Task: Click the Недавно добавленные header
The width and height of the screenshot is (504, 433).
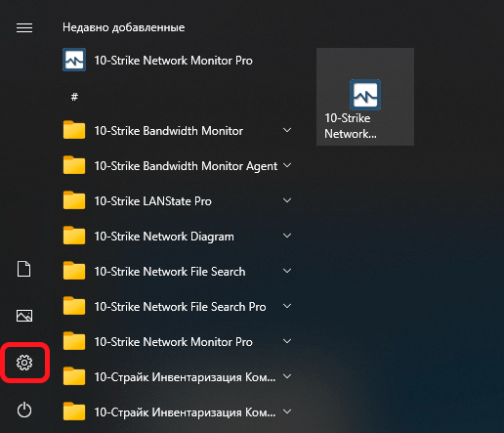Action: tap(124, 27)
